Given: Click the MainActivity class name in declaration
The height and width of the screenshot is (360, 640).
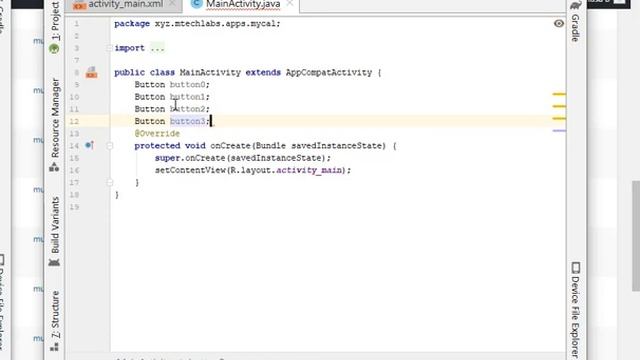Looking at the screenshot, I should (x=210, y=73).
